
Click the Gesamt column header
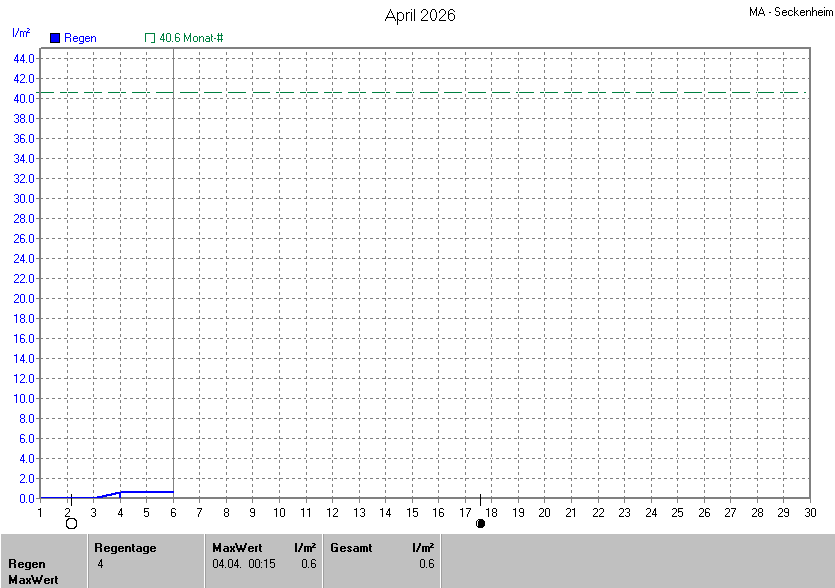[350, 548]
